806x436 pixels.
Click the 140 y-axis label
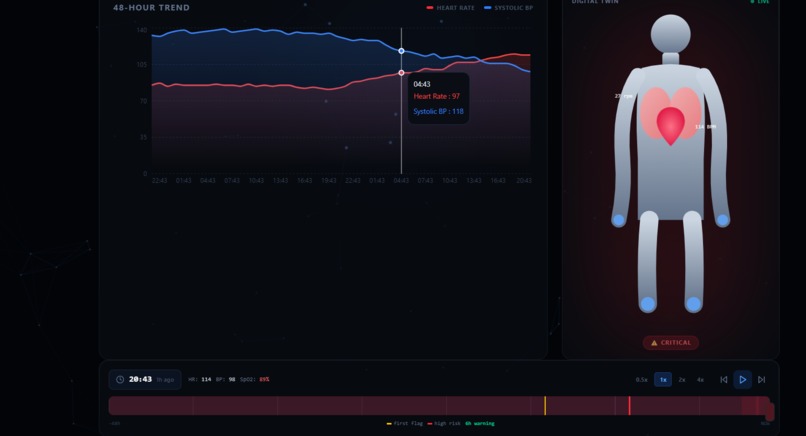[x=142, y=30]
